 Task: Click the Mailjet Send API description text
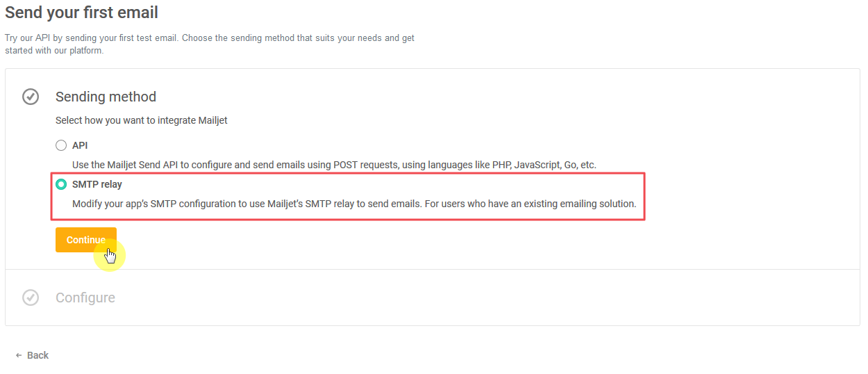point(334,165)
